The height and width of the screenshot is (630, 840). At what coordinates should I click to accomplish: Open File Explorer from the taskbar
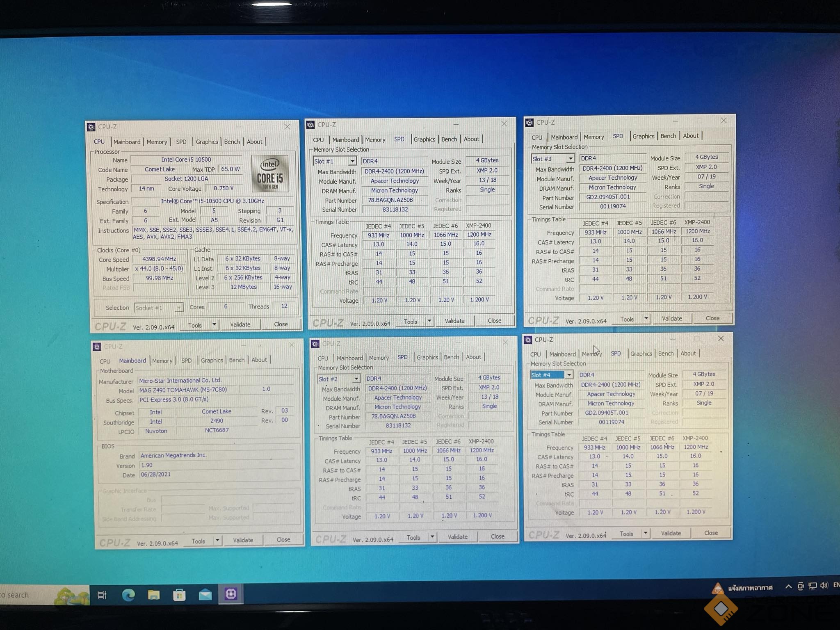154,595
